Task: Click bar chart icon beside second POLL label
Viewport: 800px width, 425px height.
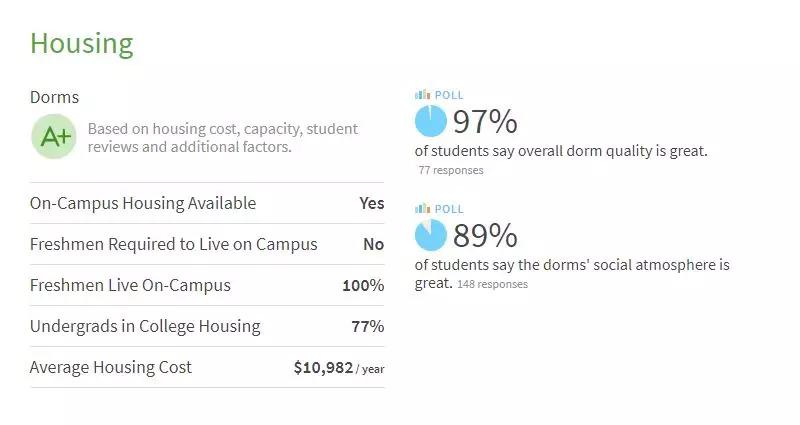Action: tap(422, 209)
